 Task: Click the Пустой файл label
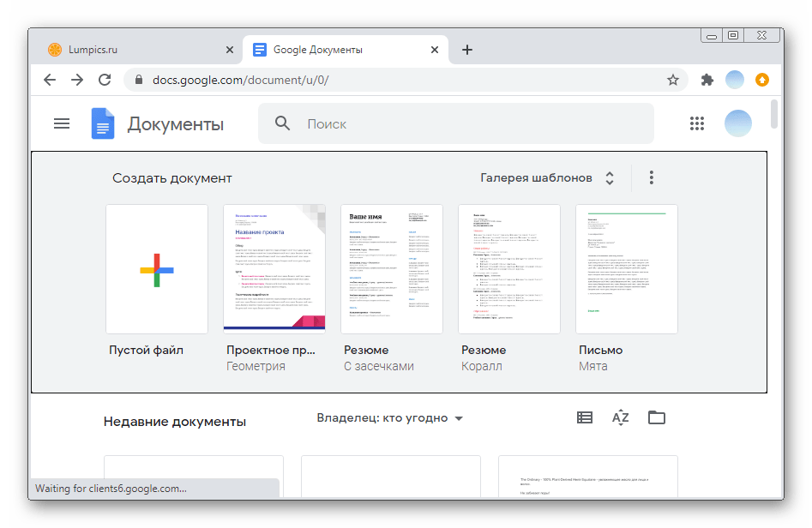146,350
